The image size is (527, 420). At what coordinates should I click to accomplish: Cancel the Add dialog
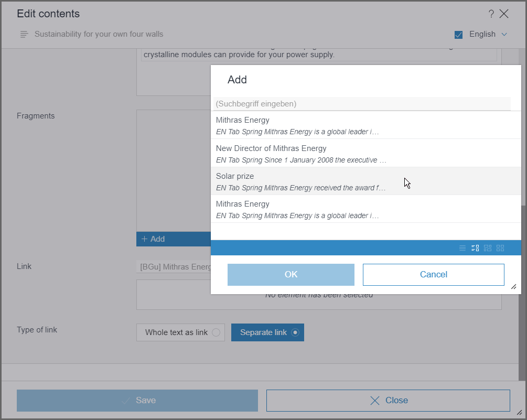point(434,275)
